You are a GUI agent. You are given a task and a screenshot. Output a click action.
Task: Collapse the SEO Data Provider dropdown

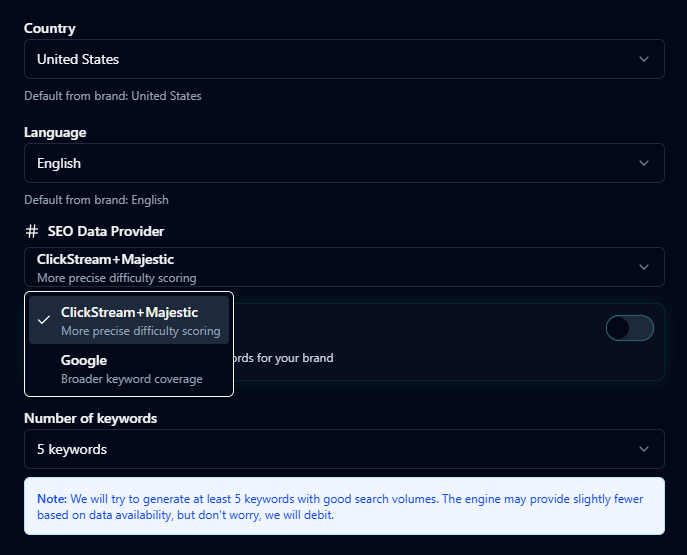(x=344, y=267)
